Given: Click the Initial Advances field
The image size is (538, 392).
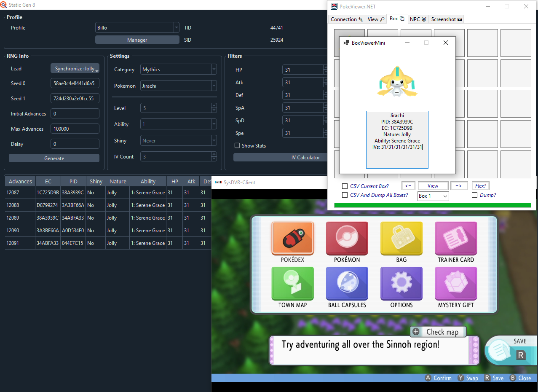Looking at the screenshot, I should tap(75, 114).
